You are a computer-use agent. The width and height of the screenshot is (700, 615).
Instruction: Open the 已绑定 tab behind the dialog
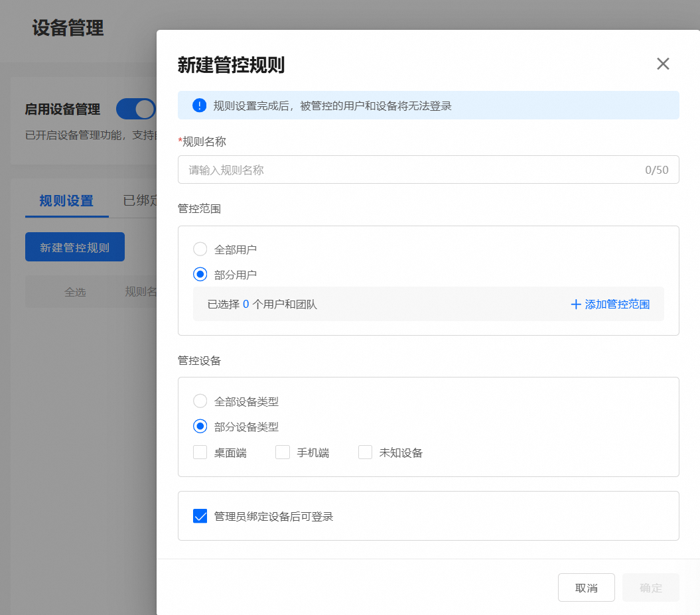[x=140, y=200]
